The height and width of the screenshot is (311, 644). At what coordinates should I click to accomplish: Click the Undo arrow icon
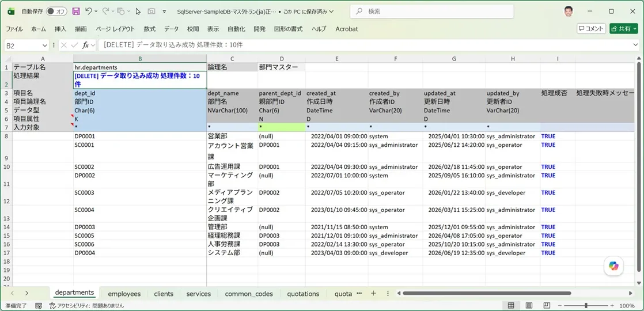(x=89, y=12)
